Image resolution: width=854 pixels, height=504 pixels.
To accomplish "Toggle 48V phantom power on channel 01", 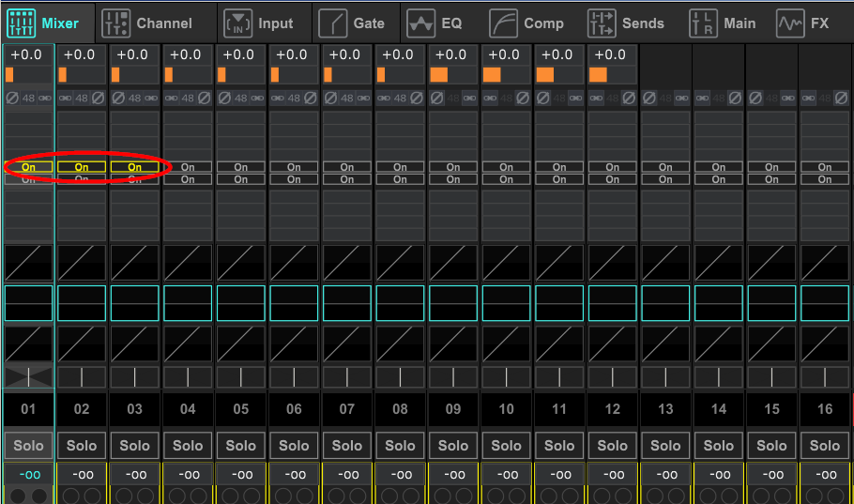I will (x=28, y=98).
